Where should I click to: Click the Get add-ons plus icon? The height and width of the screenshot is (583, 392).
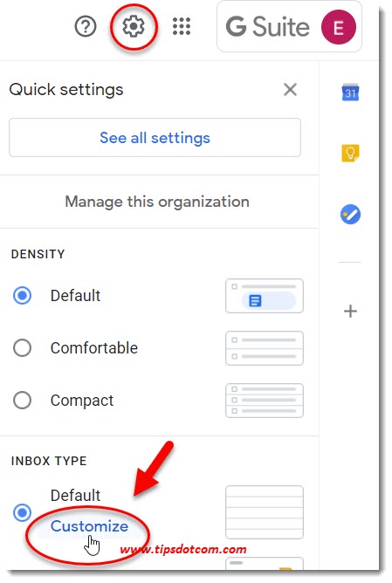tap(350, 312)
